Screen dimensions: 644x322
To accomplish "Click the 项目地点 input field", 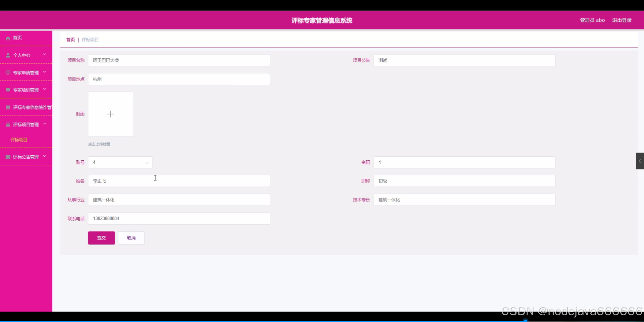I will tap(179, 79).
